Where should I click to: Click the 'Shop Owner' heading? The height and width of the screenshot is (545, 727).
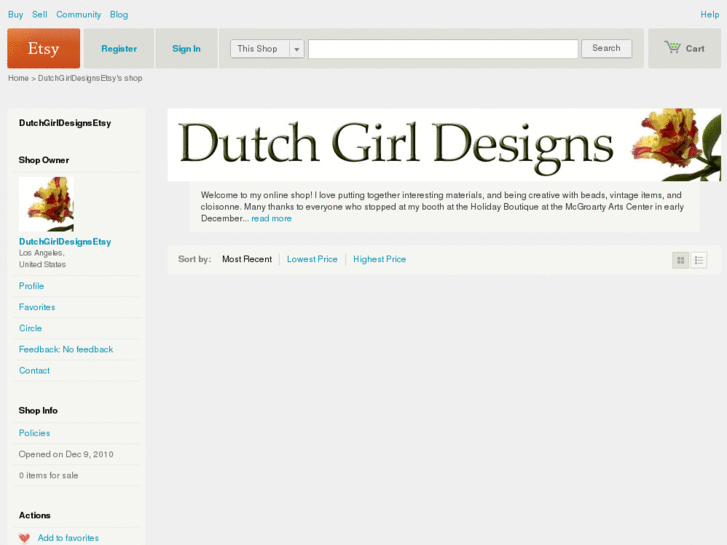click(x=44, y=160)
